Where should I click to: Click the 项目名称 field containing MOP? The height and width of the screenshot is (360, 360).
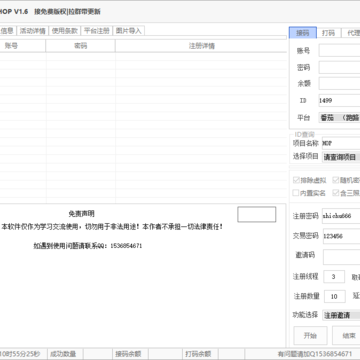click(x=341, y=143)
